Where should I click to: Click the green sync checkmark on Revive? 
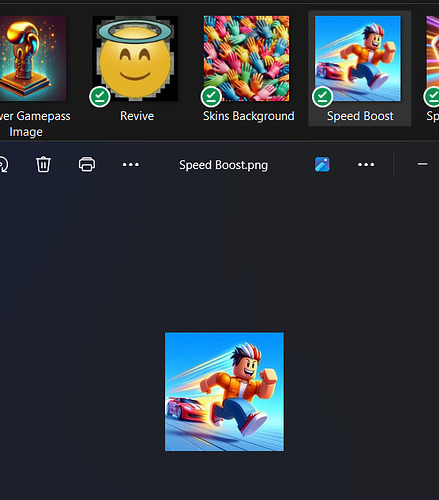pyautogui.click(x=100, y=97)
